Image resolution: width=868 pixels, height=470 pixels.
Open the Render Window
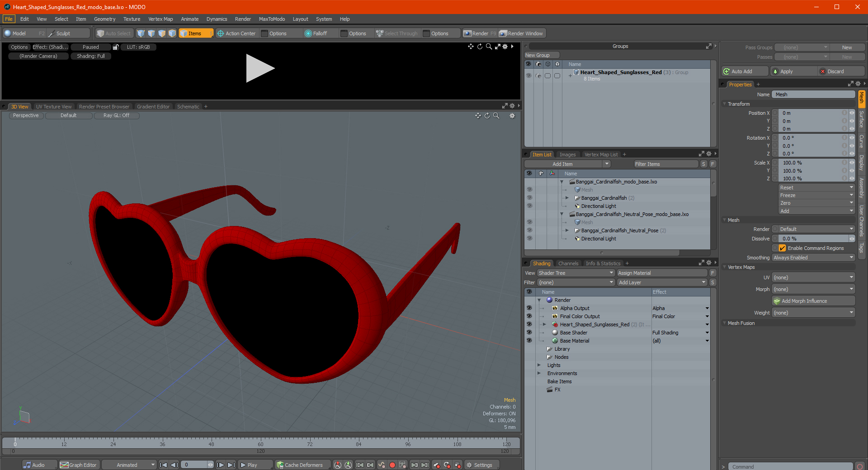tap(521, 33)
